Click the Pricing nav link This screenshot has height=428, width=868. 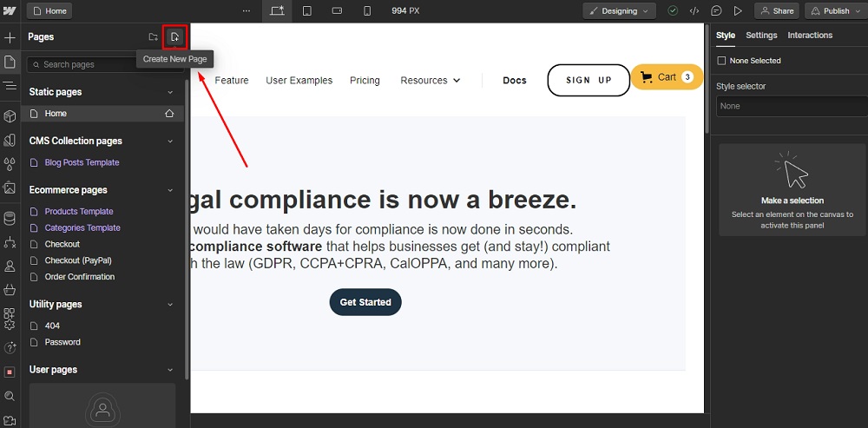point(365,80)
